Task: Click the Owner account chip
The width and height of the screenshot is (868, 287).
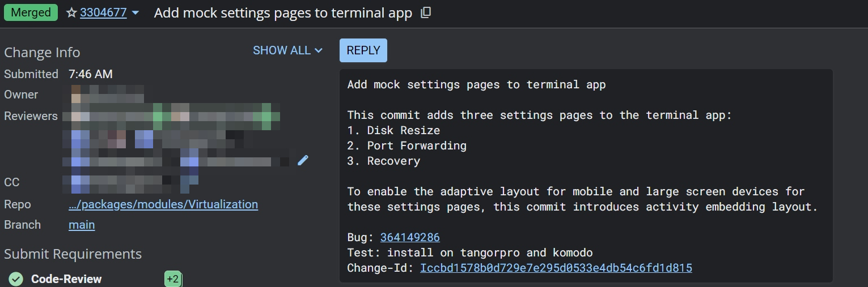Action: [107, 94]
